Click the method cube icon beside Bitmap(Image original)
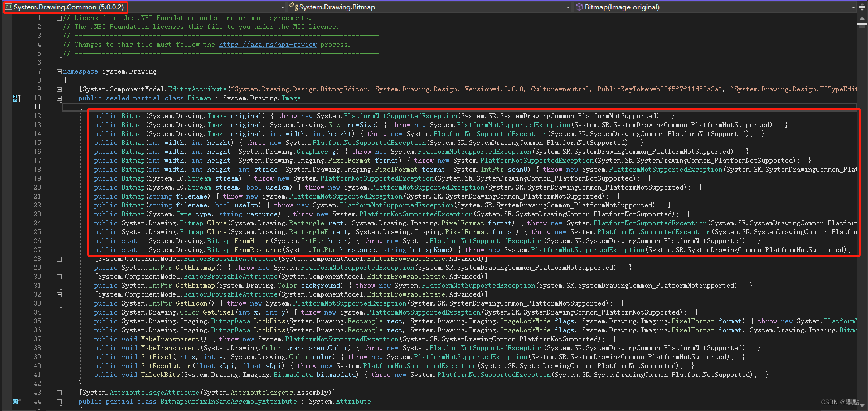Image resolution: width=868 pixels, height=411 pixels. [579, 7]
